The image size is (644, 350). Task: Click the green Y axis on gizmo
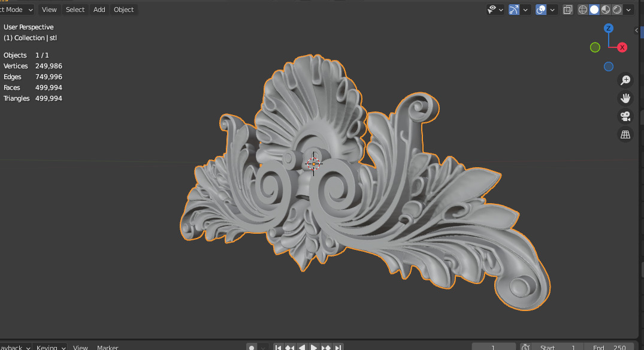[595, 47]
